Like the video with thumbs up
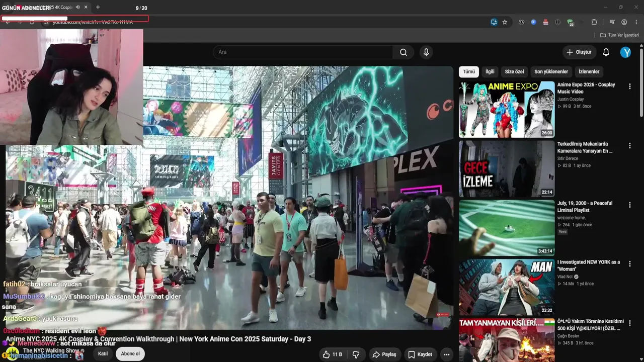 point(332,354)
